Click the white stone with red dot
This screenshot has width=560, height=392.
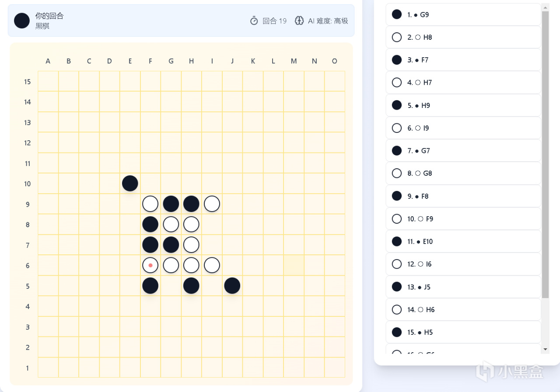click(150, 265)
